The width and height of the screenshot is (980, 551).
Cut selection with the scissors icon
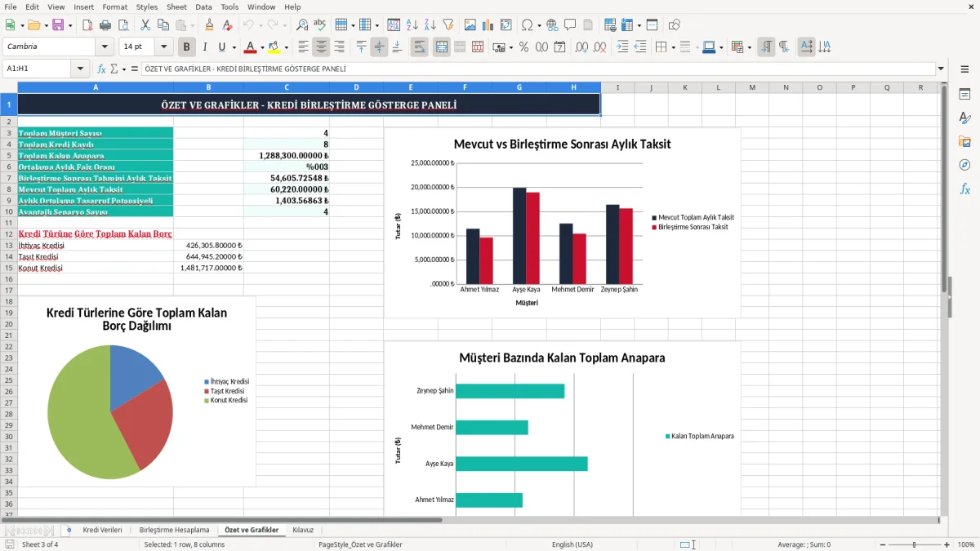click(x=145, y=25)
